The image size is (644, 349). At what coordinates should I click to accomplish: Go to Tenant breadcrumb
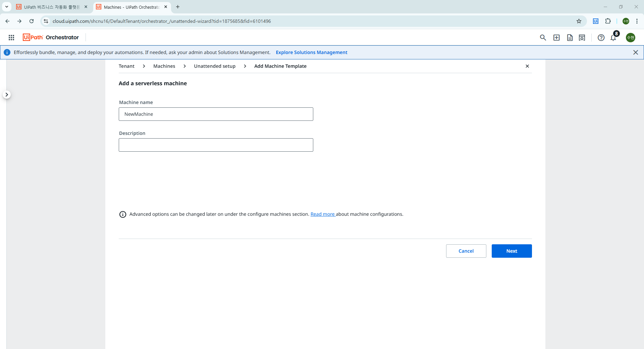tap(126, 66)
